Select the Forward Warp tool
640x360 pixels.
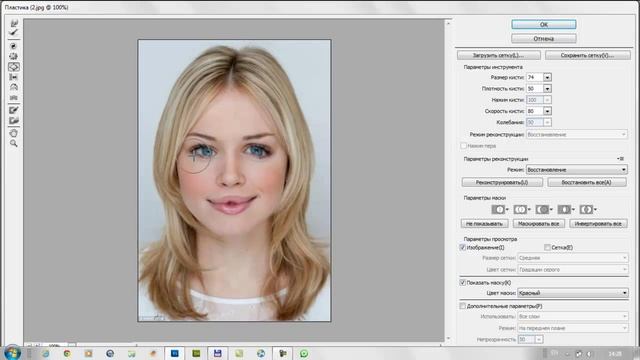[x=14, y=23]
